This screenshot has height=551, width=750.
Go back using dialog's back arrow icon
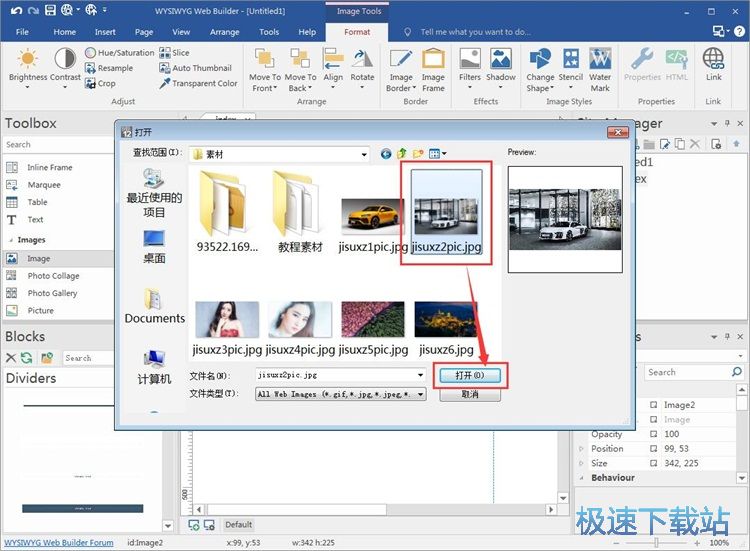point(386,153)
